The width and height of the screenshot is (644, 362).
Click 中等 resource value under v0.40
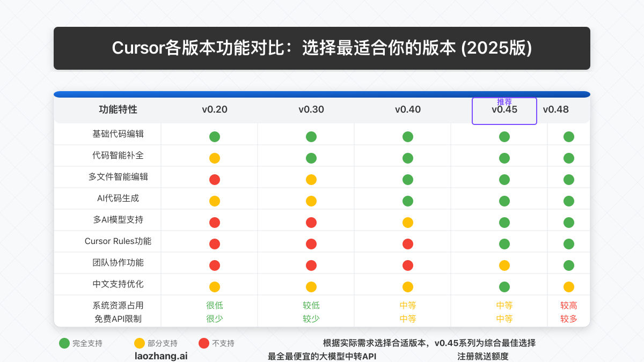[x=408, y=306]
